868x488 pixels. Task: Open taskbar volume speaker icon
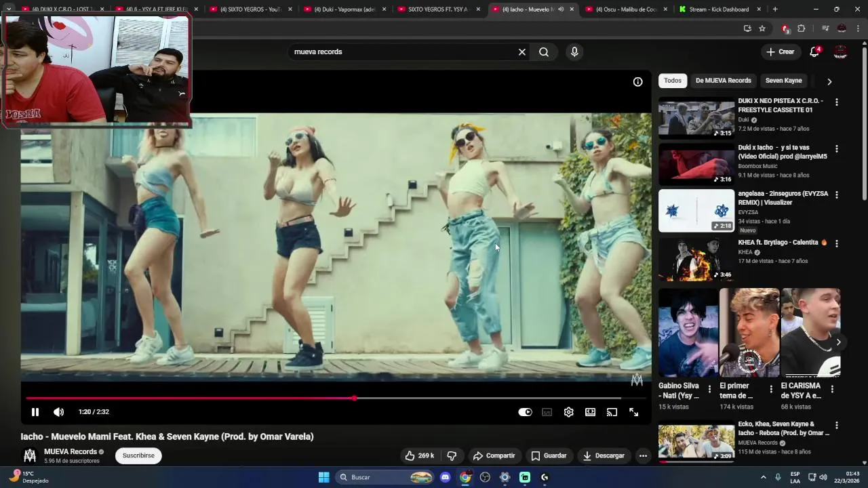pyautogui.click(x=823, y=477)
